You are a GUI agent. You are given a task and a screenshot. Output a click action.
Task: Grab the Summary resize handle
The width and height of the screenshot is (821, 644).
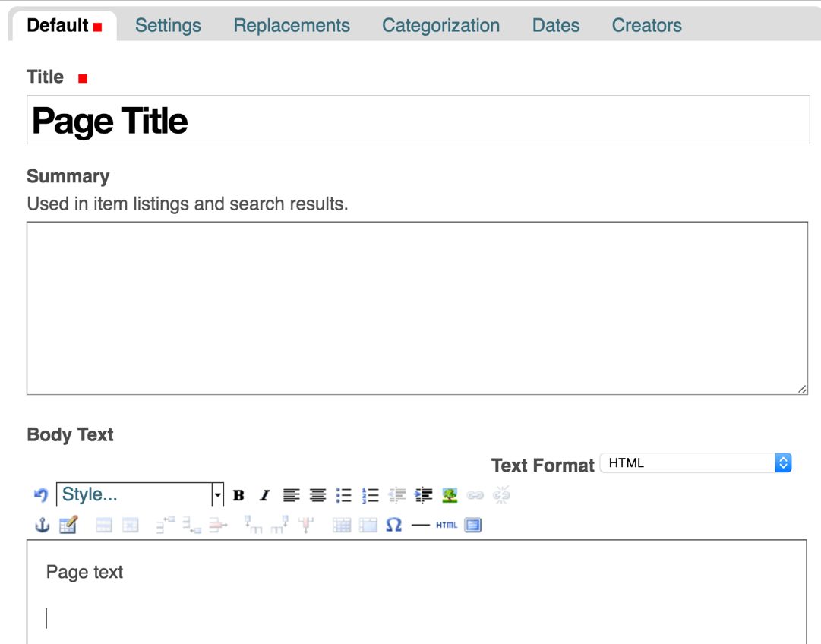(802, 389)
